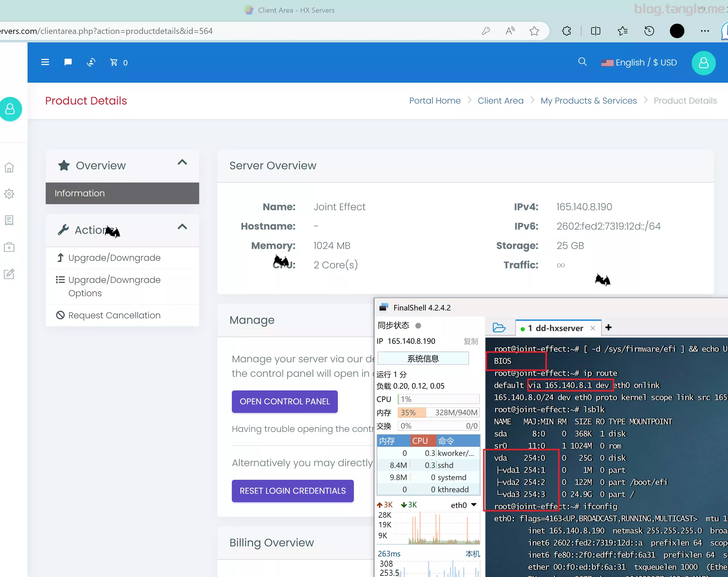Select the sshd process row
The width and height of the screenshot is (728, 577).
coord(429,466)
